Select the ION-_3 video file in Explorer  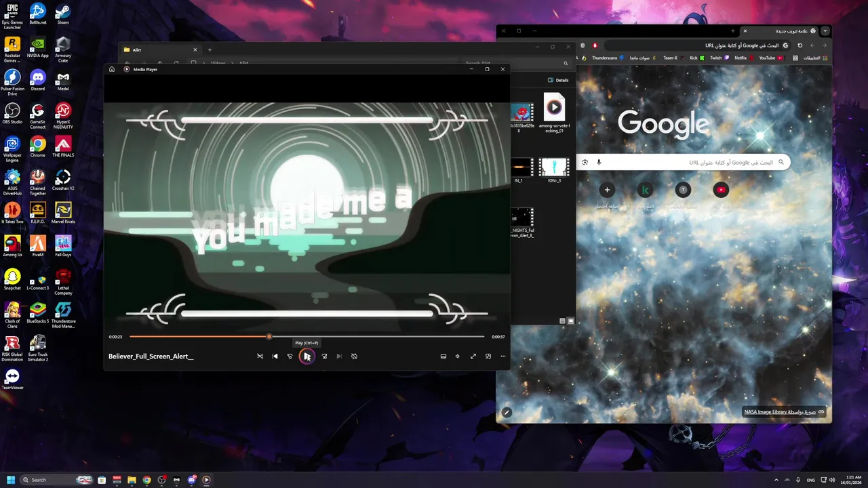click(554, 171)
